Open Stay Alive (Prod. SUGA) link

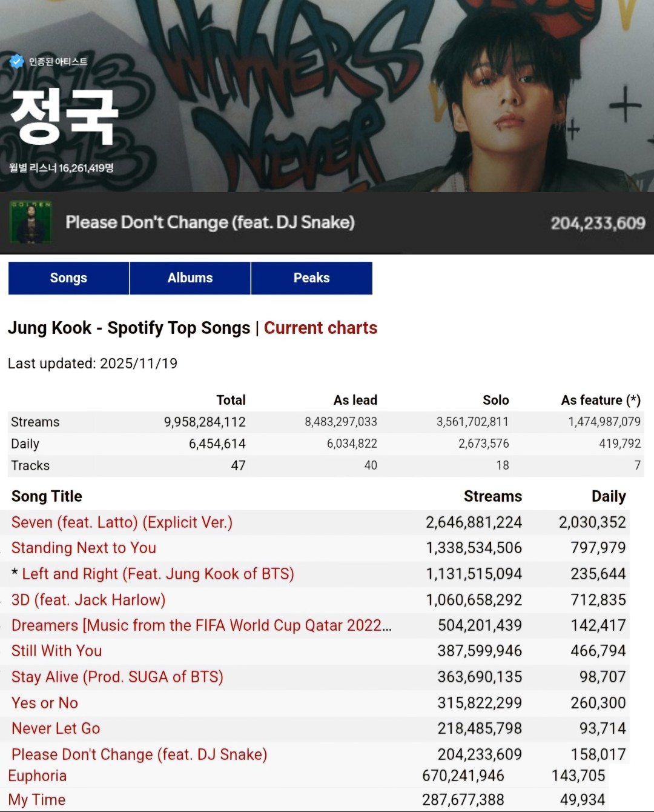point(117,677)
